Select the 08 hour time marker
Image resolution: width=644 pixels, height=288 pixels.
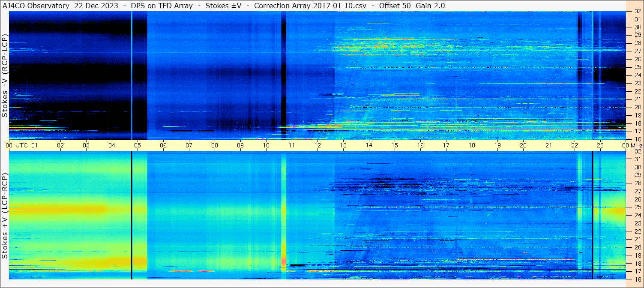[x=215, y=145]
